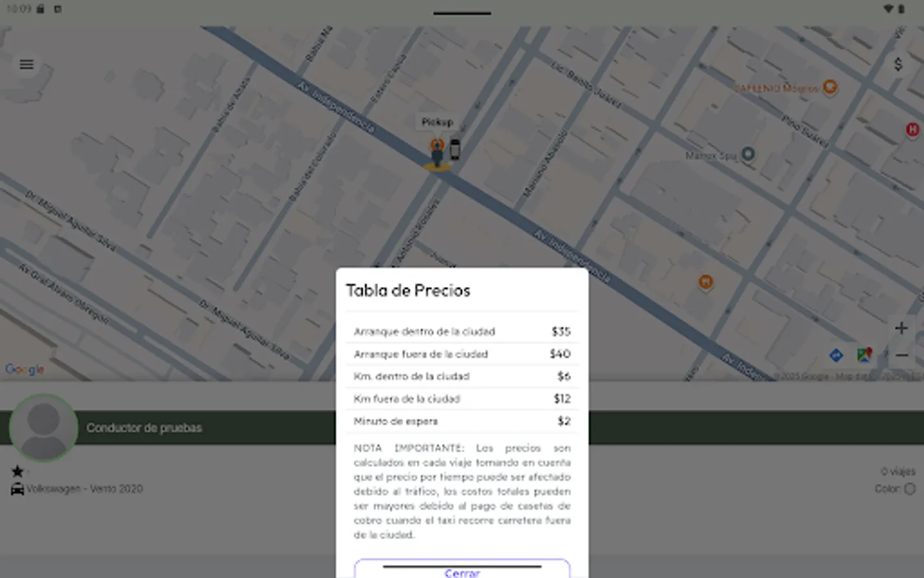Click the Conductor de pruebas name bar
This screenshot has height=578, width=924.
click(144, 427)
